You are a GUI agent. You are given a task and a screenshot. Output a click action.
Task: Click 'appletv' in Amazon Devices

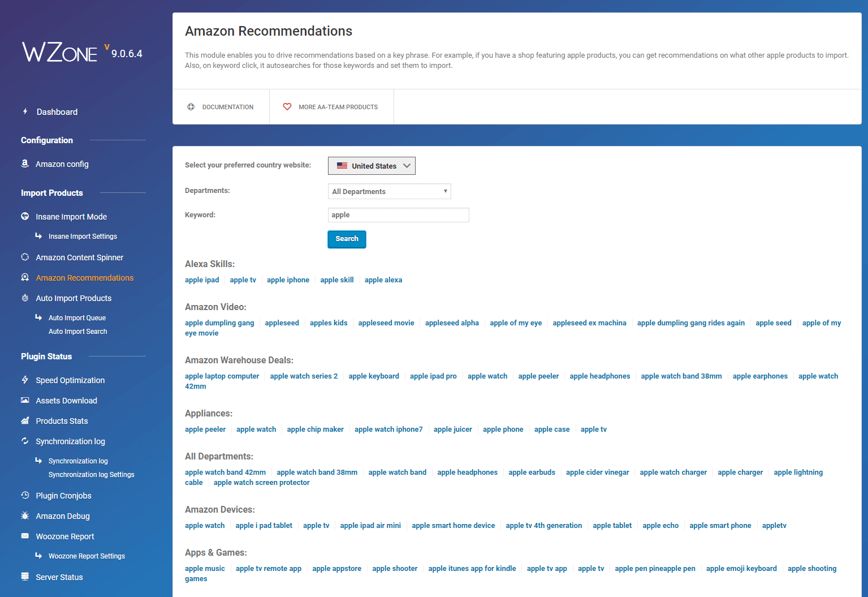pos(774,526)
